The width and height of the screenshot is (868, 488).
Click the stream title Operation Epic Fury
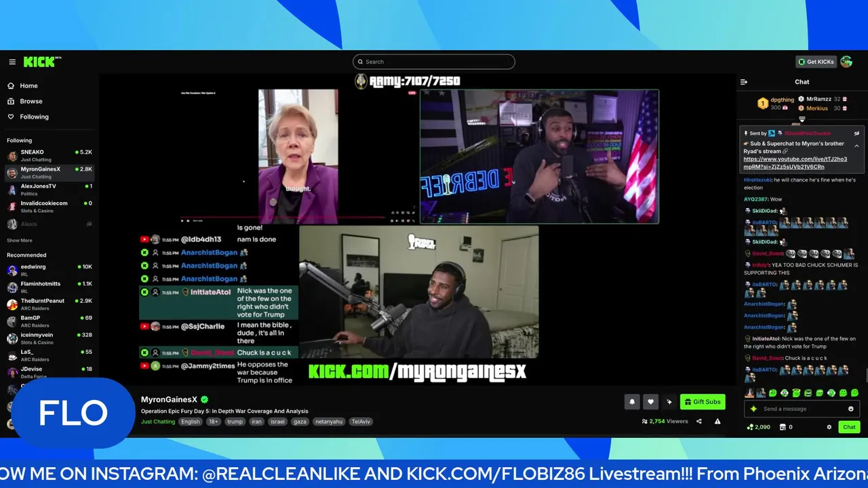[x=224, y=411]
